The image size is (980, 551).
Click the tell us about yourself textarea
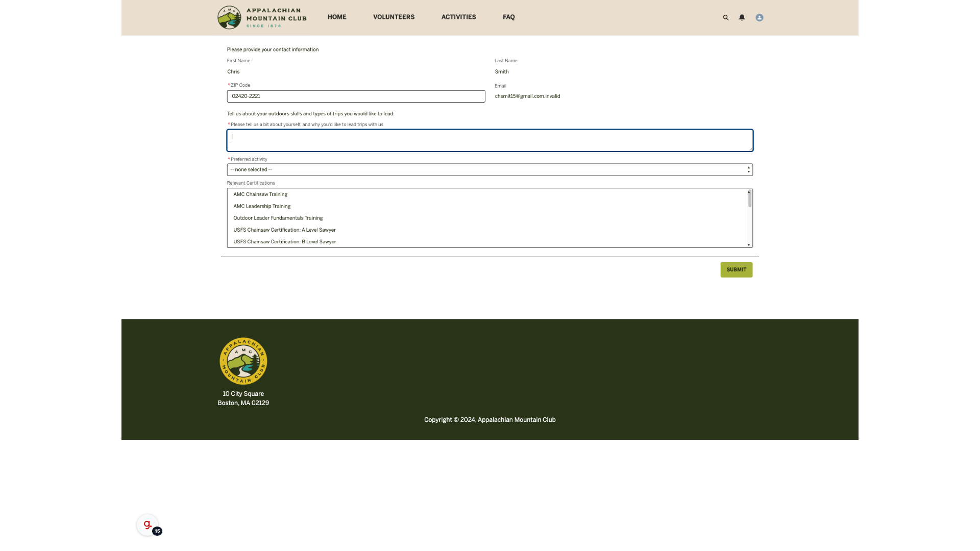click(489, 140)
